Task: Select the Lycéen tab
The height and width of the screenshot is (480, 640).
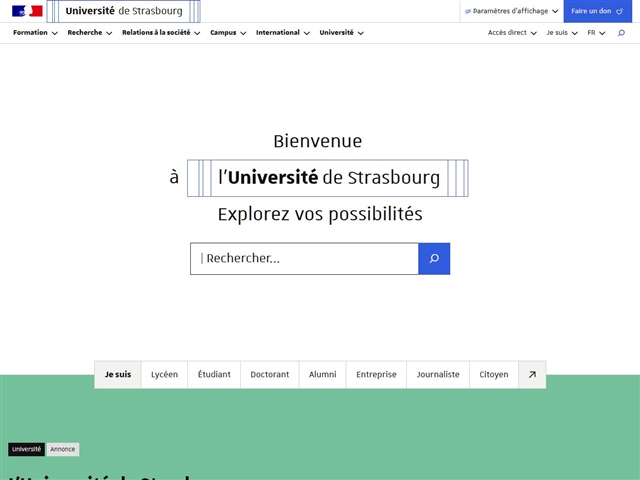Action: (x=164, y=374)
